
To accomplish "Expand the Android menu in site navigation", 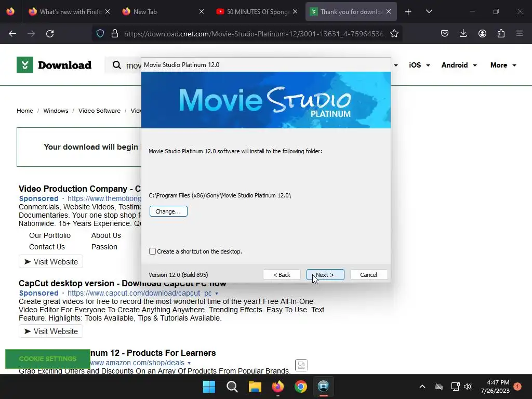I will coord(459,65).
